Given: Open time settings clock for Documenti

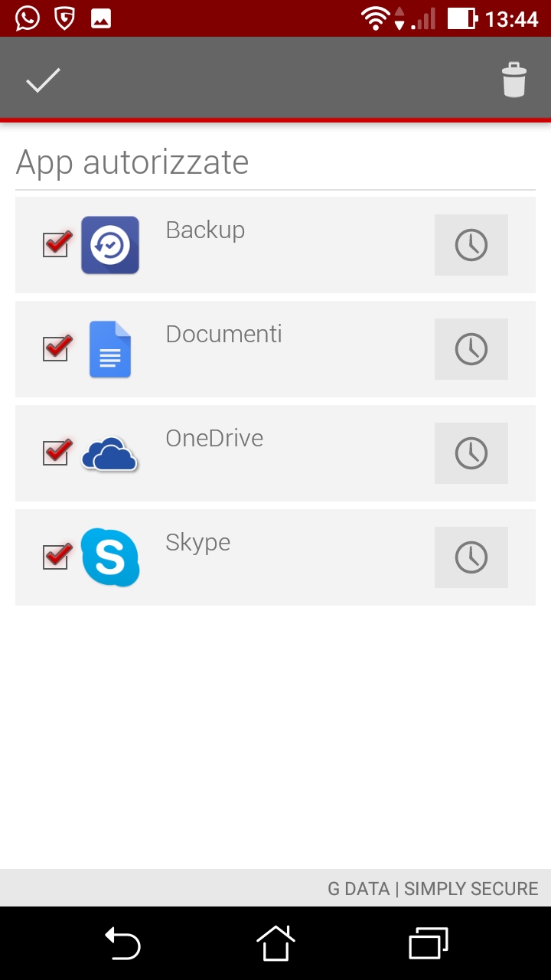Looking at the screenshot, I should point(471,349).
